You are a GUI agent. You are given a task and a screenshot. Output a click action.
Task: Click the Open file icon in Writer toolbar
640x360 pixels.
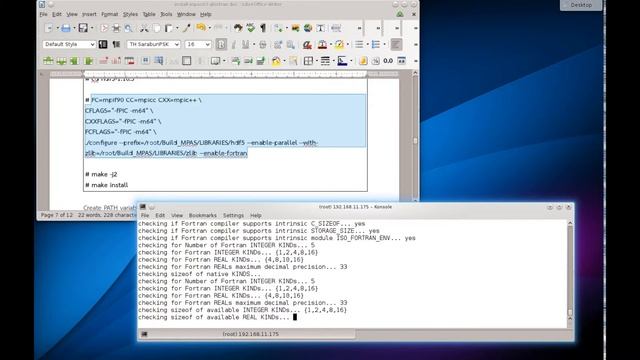click(x=66, y=28)
